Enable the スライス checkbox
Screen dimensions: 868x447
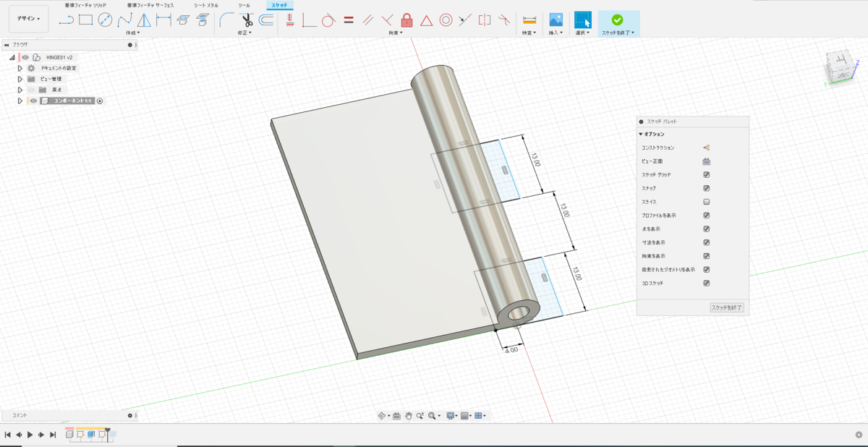click(706, 202)
